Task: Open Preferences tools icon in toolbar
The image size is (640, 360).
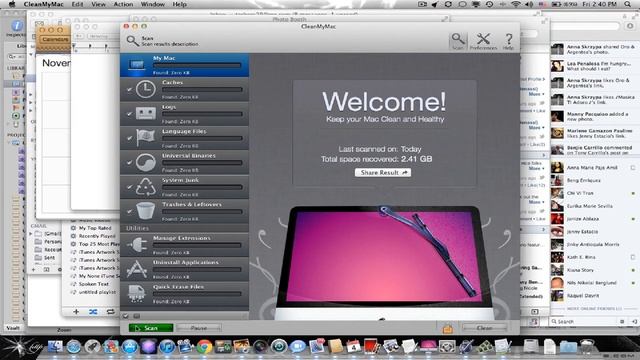Action: [483, 40]
